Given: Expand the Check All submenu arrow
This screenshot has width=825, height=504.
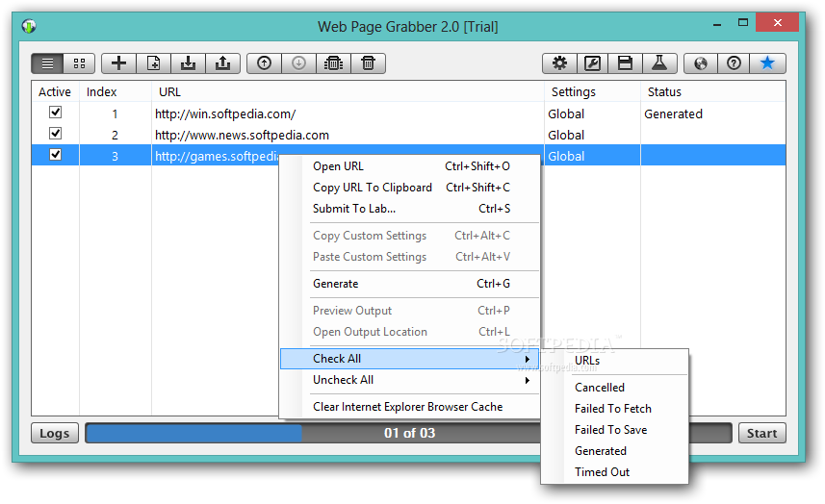Looking at the screenshot, I should pos(528,359).
